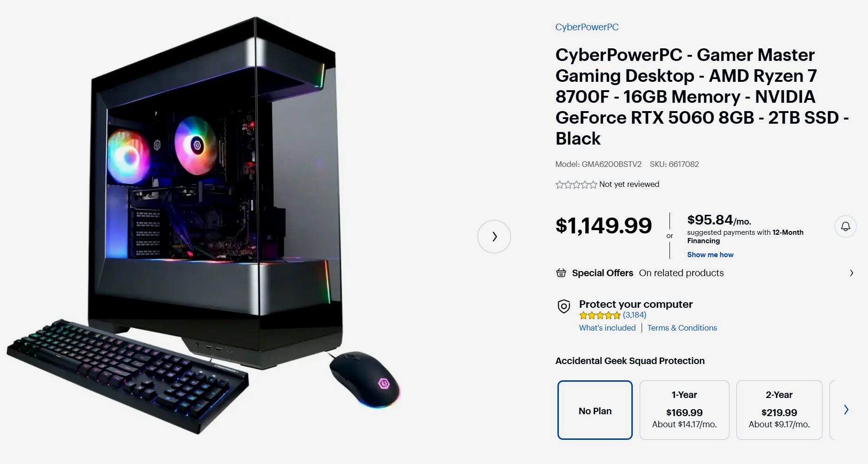The height and width of the screenshot is (464, 868).
Task: Choose the 1-Year $169.99 protection plan
Action: 684,410
